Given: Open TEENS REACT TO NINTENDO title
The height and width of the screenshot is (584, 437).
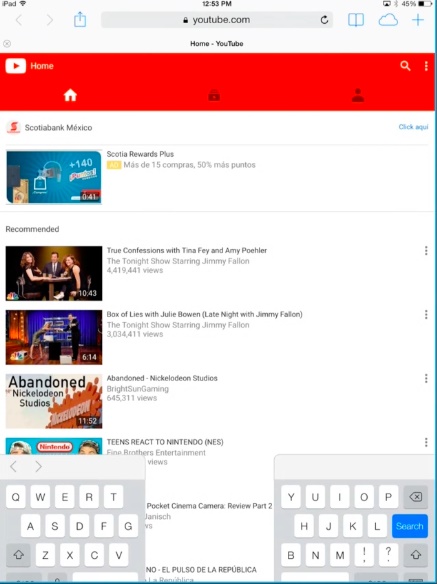Looking at the screenshot, I should [x=165, y=442].
